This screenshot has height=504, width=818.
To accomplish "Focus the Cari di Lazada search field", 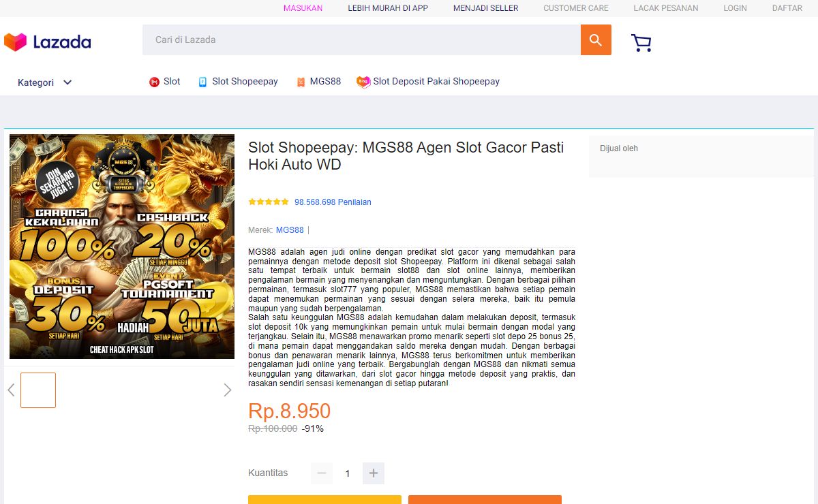I will coord(361,40).
